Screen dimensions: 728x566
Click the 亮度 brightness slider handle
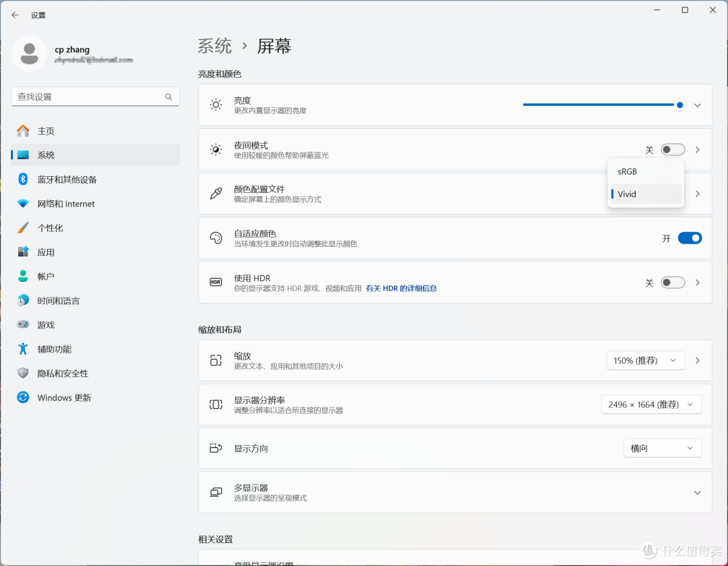coord(679,105)
